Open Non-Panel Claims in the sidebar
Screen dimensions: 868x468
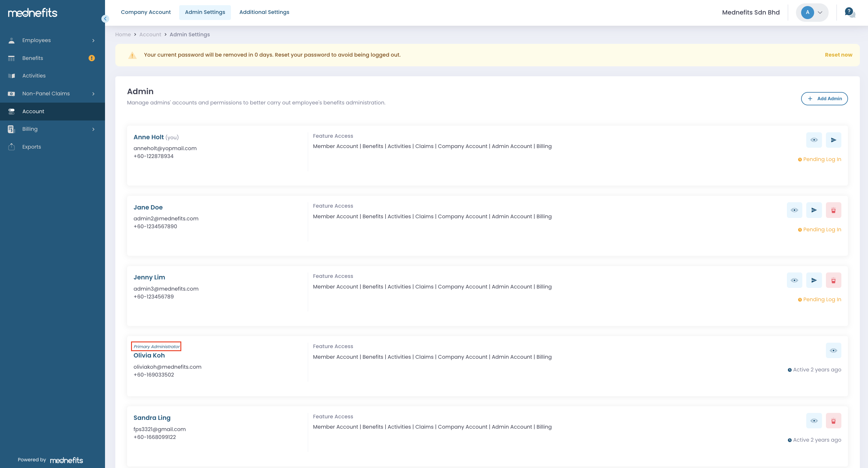53,94
